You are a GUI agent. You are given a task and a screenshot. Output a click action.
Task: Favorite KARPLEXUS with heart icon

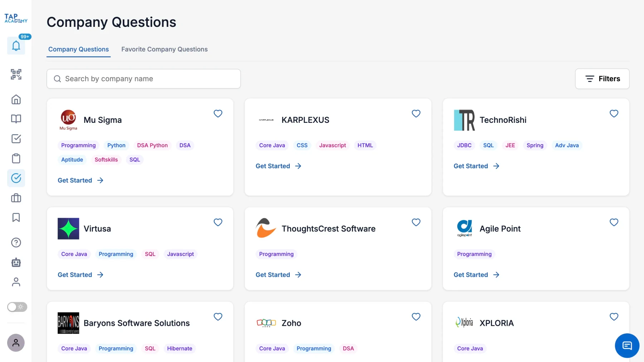point(416,114)
